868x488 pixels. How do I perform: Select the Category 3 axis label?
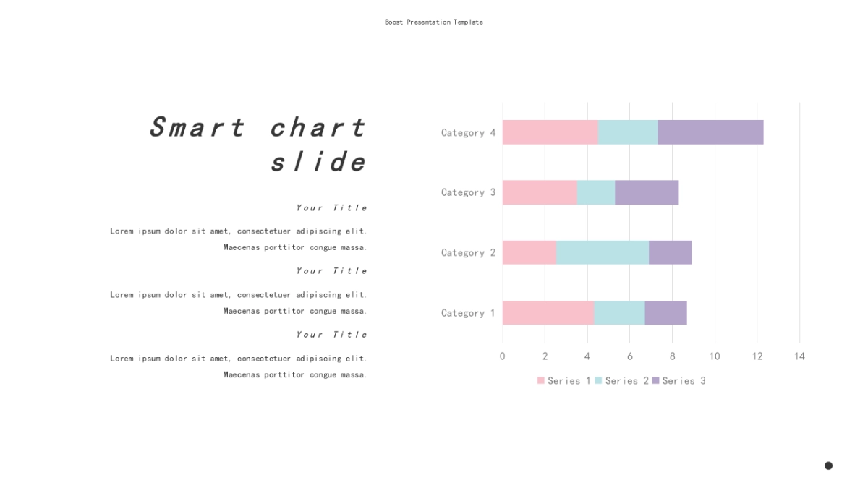point(469,193)
